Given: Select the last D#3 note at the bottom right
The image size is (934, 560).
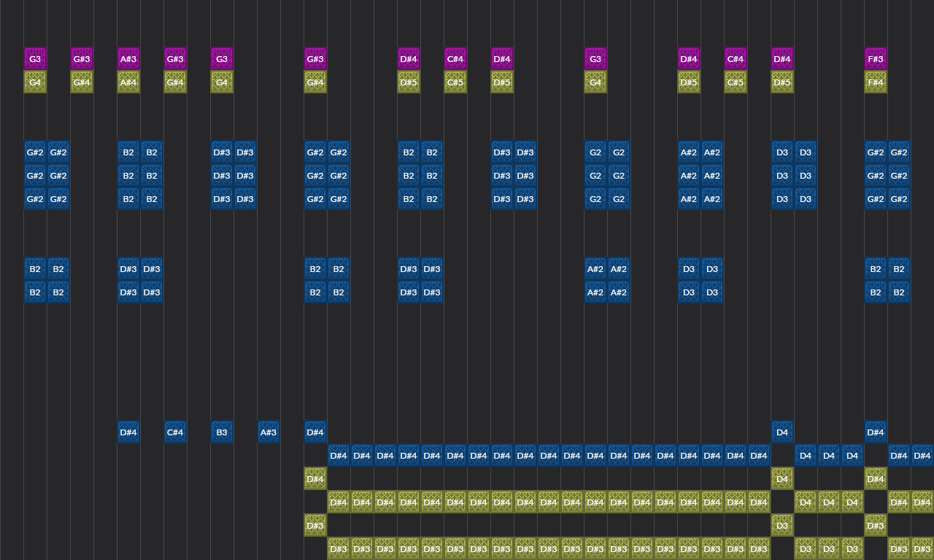Looking at the screenshot, I should pyautogui.click(x=922, y=548).
